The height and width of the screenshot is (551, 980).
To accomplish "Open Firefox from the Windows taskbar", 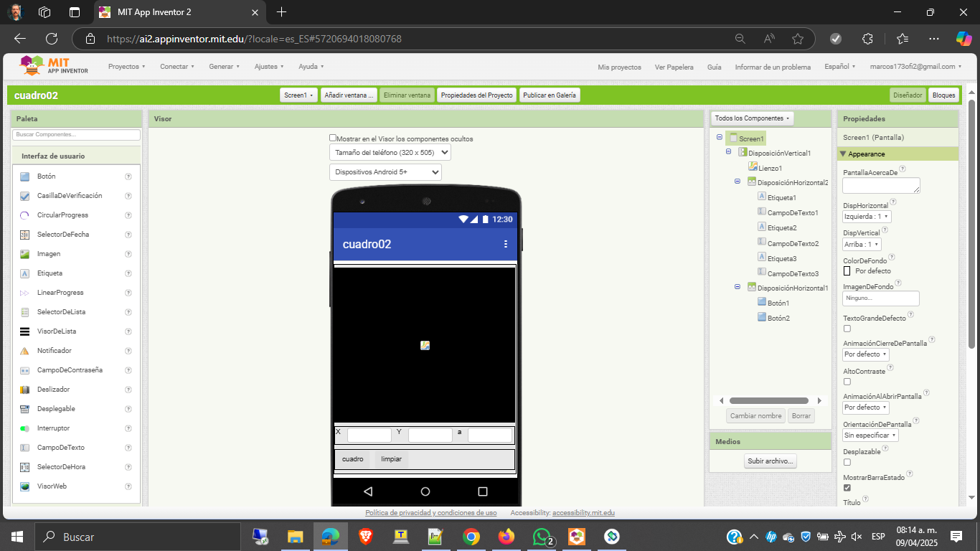I will coord(507,537).
